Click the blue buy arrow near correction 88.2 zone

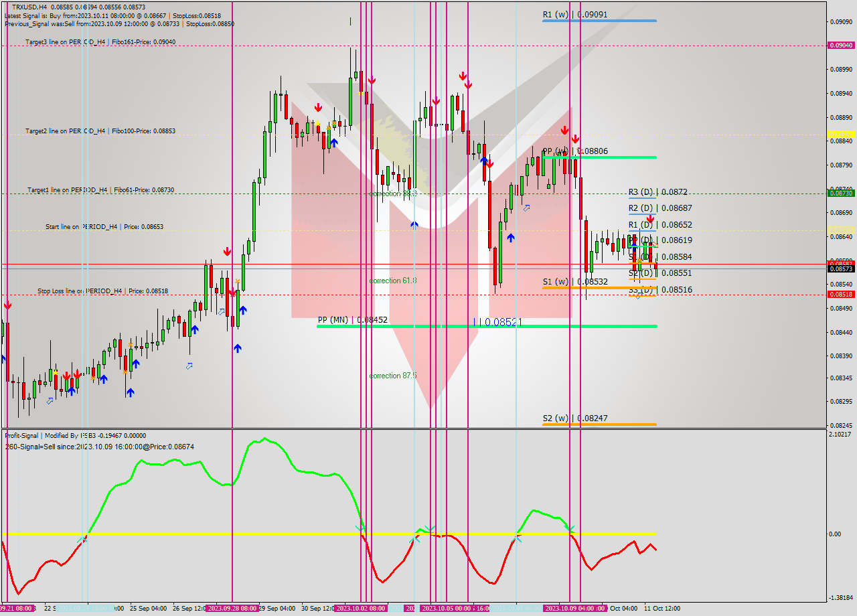(x=413, y=224)
